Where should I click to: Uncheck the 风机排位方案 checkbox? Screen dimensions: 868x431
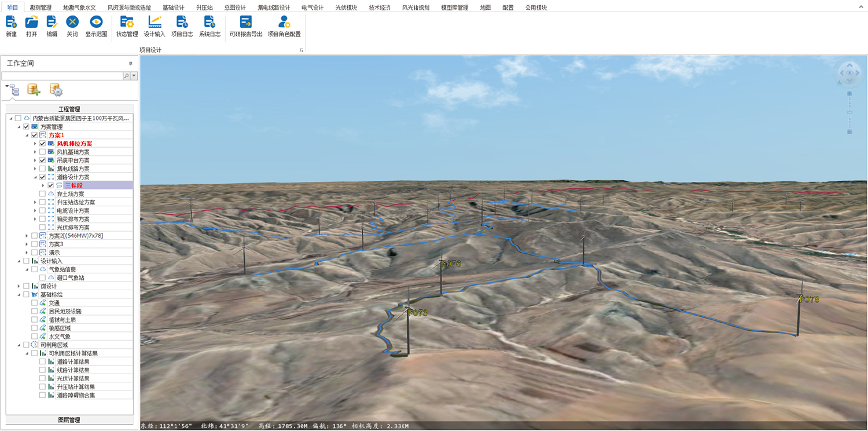pos(42,144)
